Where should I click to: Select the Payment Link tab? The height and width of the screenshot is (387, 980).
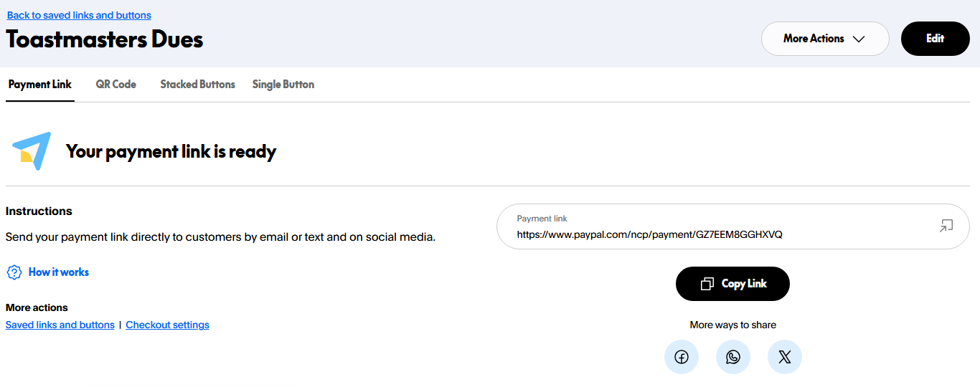pyautogui.click(x=40, y=85)
